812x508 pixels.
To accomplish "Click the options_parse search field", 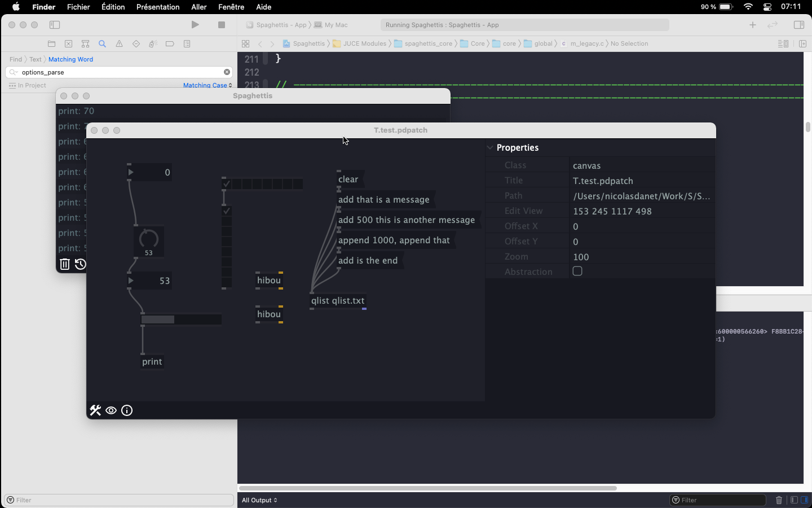I will [x=118, y=72].
